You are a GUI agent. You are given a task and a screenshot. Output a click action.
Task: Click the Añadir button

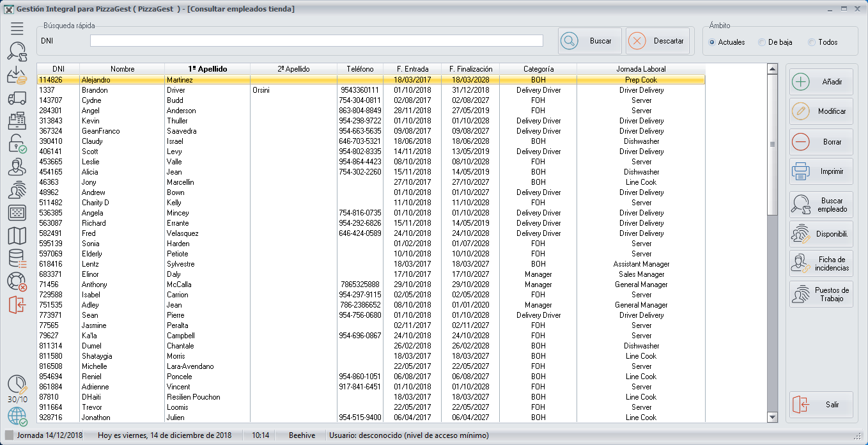tap(821, 82)
